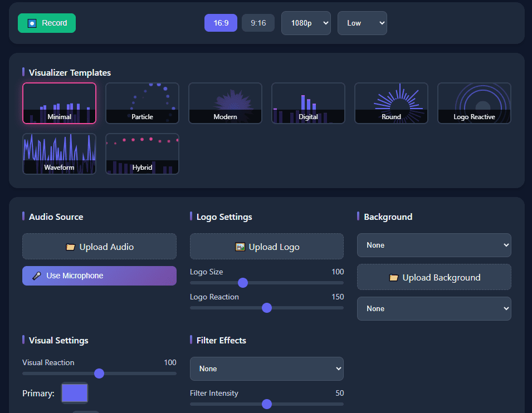Choose the Hybrid visualizer template
Viewport: 532px width, 413px height.
click(142, 154)
